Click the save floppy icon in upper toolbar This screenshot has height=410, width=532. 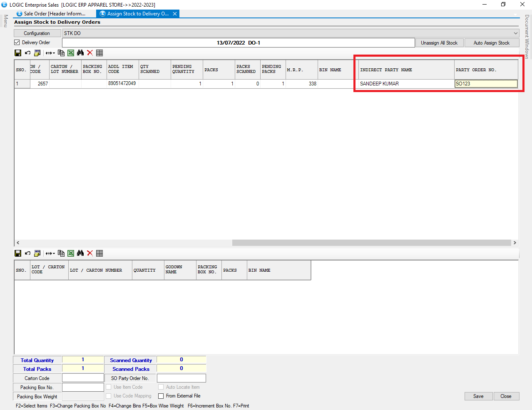coord(18,53)
